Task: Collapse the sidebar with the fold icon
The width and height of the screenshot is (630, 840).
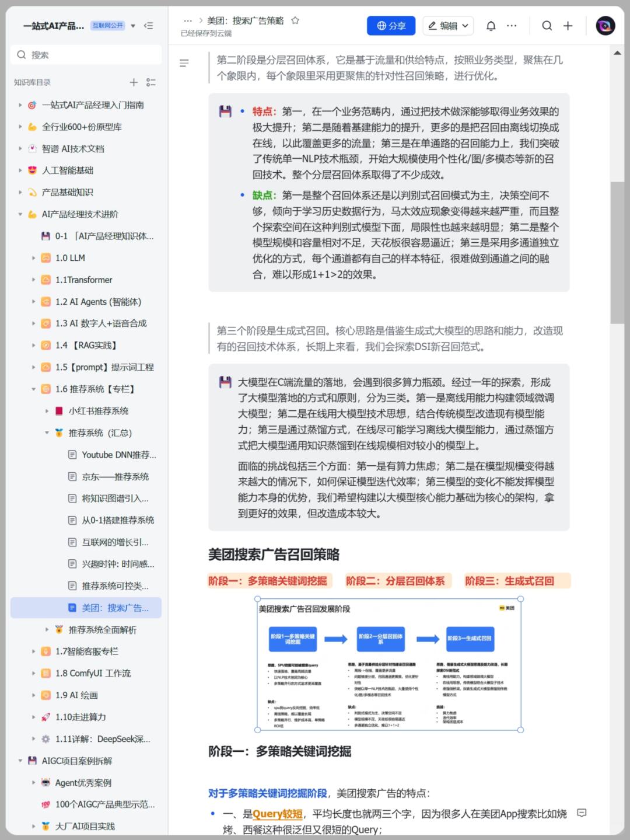Action: click(x=149, y=26)
